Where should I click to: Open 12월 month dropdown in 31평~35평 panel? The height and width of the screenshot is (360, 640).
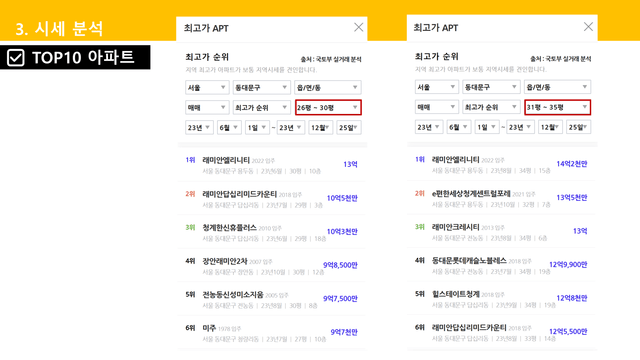pos(550,127)
